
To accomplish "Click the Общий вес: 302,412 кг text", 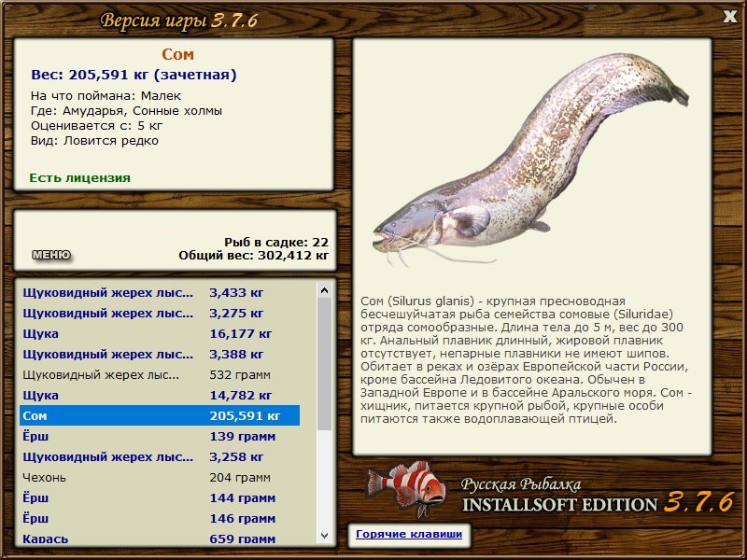I will pyautogui.click(x=253, y=256).
